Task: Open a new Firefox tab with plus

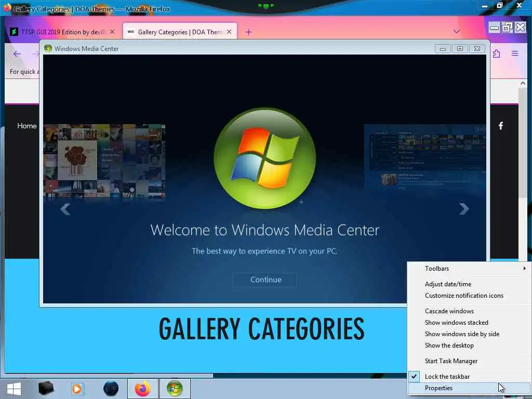Action: point(248,32)
